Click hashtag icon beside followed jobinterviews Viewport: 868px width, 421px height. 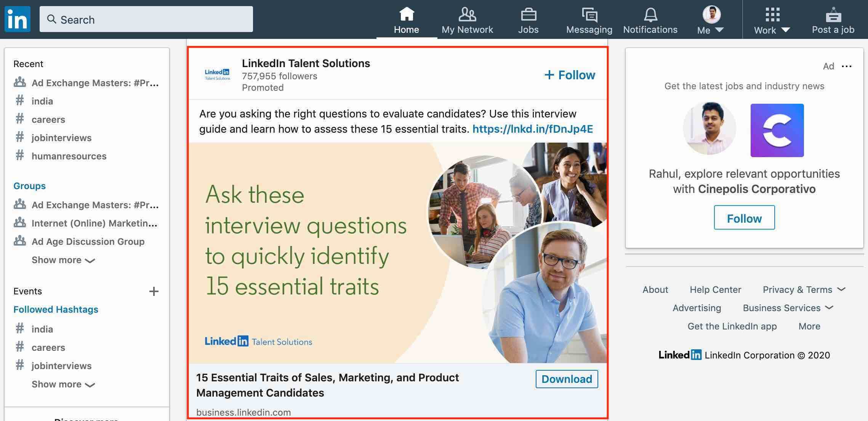tap(20, 366)
